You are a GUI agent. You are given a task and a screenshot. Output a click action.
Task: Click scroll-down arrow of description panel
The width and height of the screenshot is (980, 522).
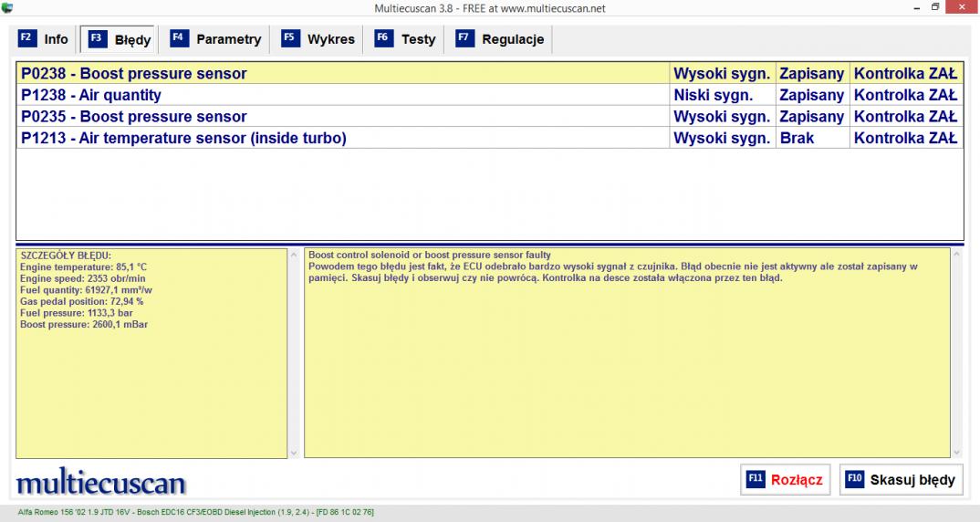click(x=956, y=454)
